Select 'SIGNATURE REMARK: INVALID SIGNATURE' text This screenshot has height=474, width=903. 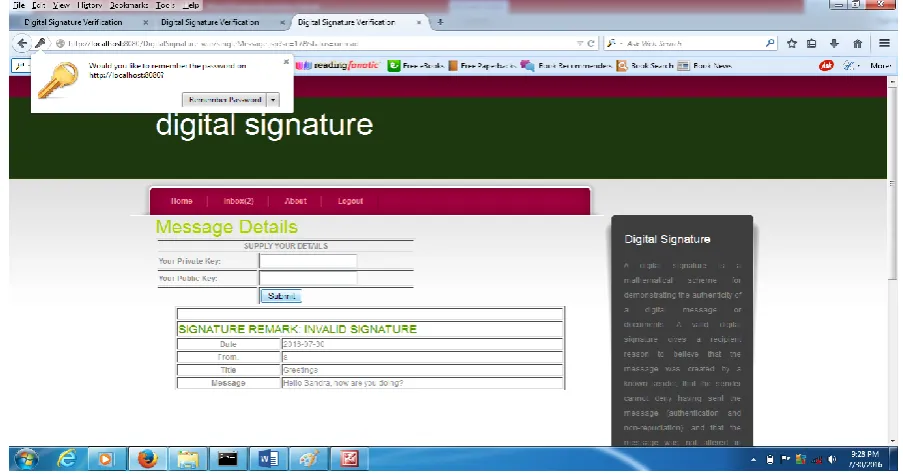pyautogui.click(x=297, y=329)
